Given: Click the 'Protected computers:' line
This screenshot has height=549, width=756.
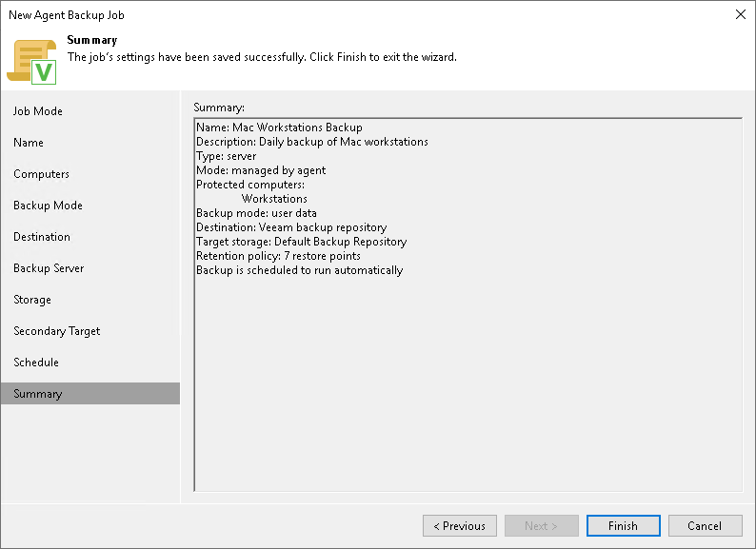Looking at the screenshot, I should coord(250,185).
